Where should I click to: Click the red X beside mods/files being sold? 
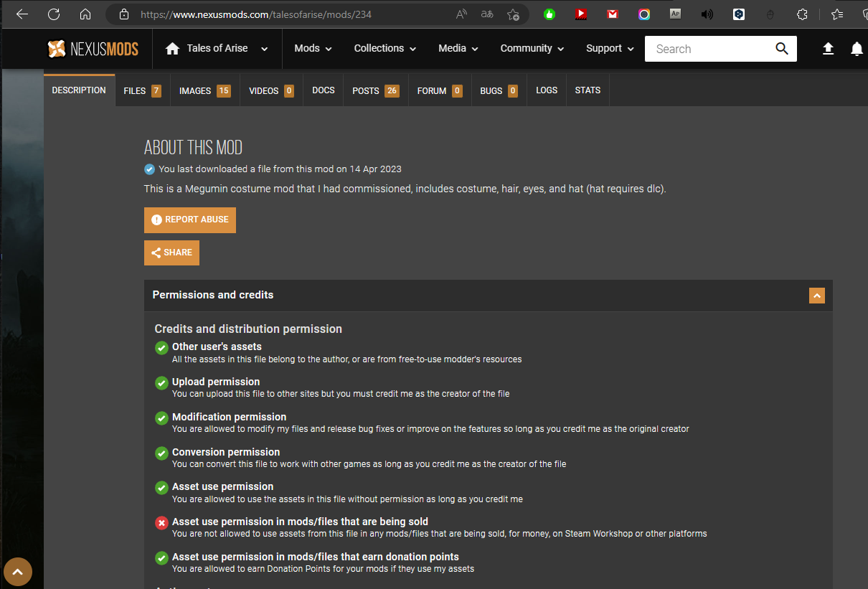(161, 523)
